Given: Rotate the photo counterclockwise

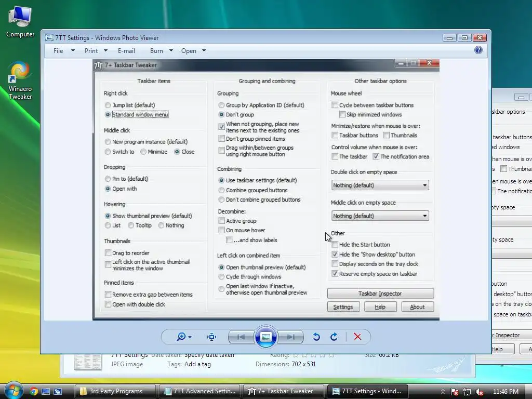Looking at the screenshot, I should point(316,337).
